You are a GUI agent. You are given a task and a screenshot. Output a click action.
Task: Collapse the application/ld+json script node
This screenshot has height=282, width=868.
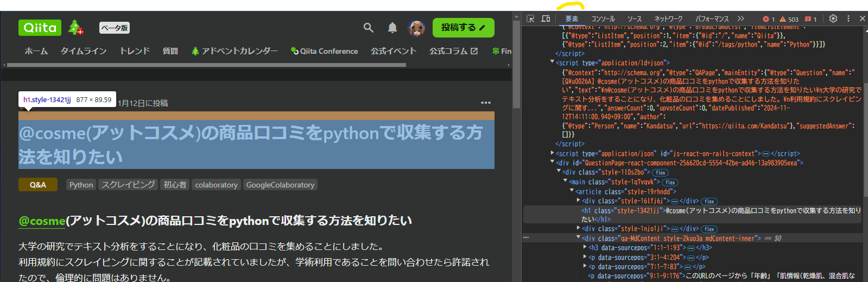pyautogui.click(x=553, y=62)
